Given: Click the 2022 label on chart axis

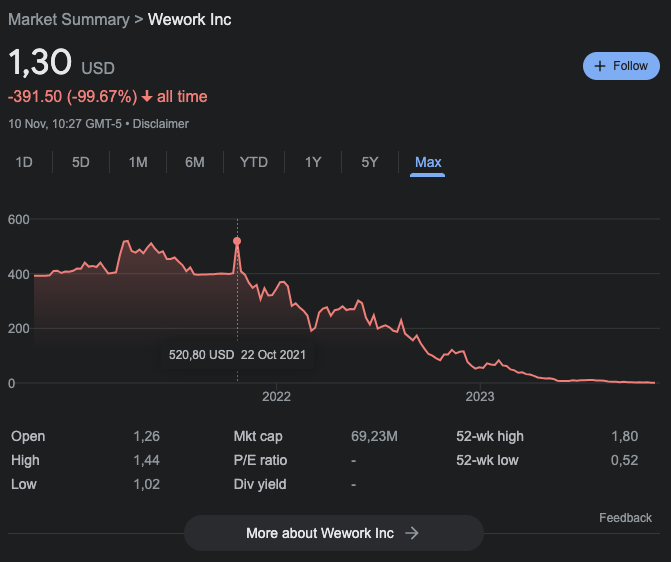Looking at the screenshot, I should tap(276, 396).
